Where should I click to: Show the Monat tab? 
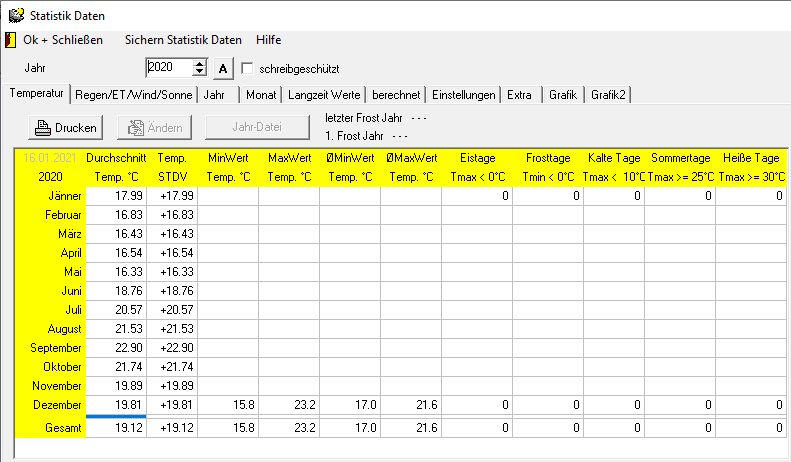(x=261, y=95)
